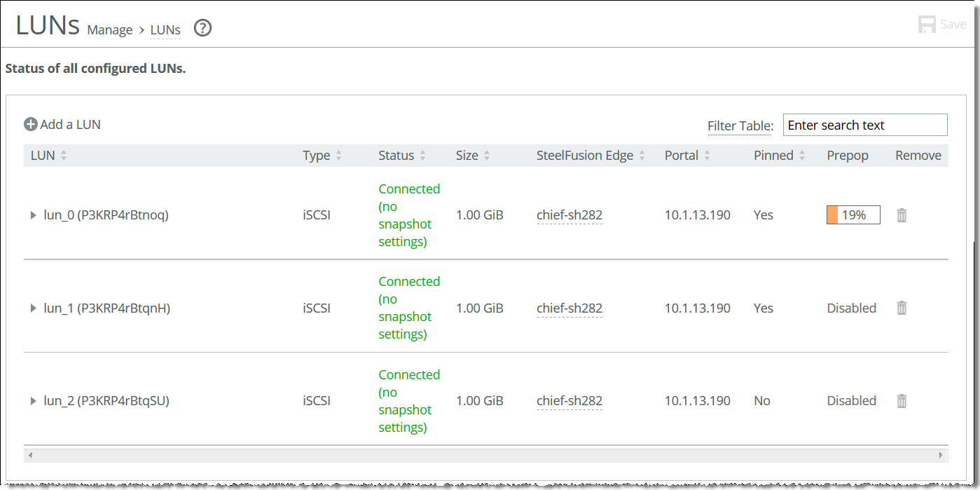This screenshot has width=980, height=490.
Task: Open chief-sh282 link in lun_0 row
Action: [570, 215]
